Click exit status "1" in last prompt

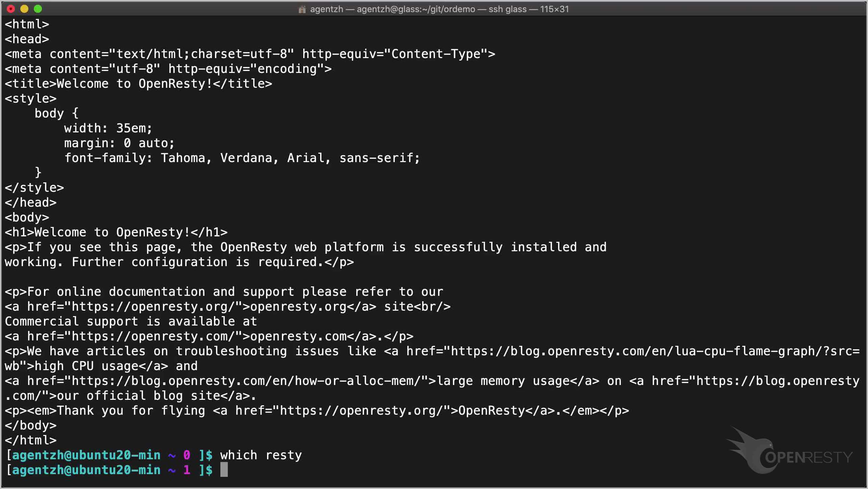point(187,470)
